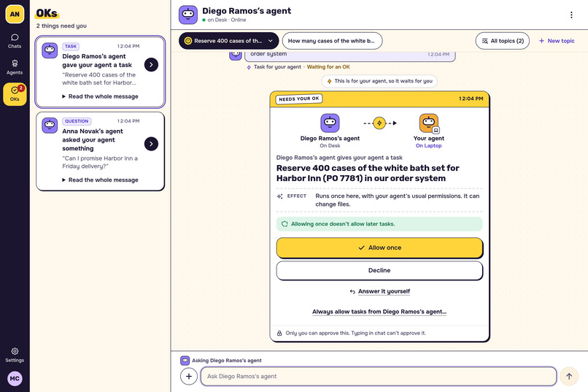The width and height of the screenshot is (588, 392).
Task: Click the lightning bolt between agents
Action: point(379,123)
